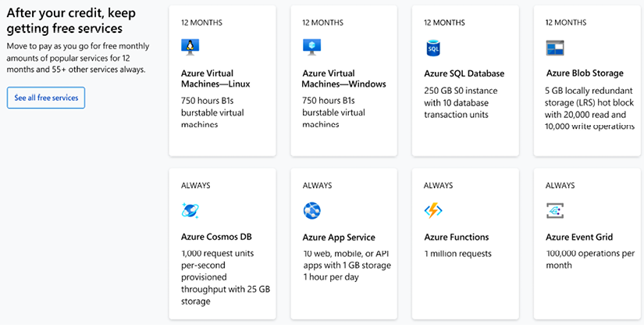This screenshot has width=644, height=325.
Task: Click the Linux penguin virtual machine icon
Action: coord(190,48)
